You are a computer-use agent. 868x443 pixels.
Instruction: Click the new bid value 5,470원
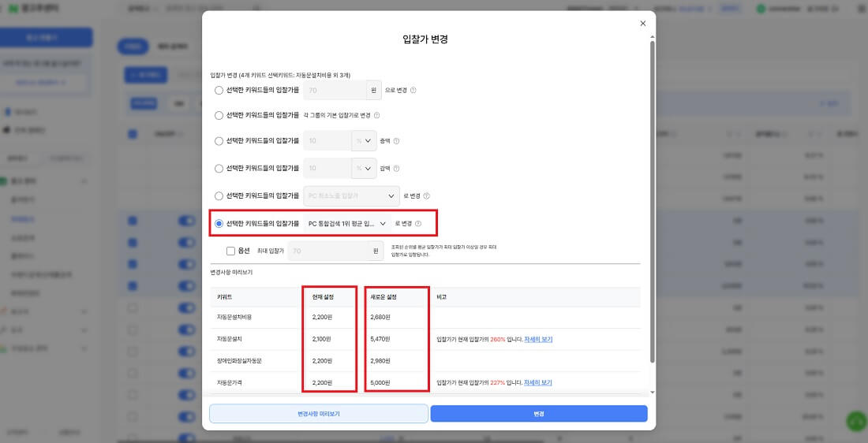[x=380, y=339]
